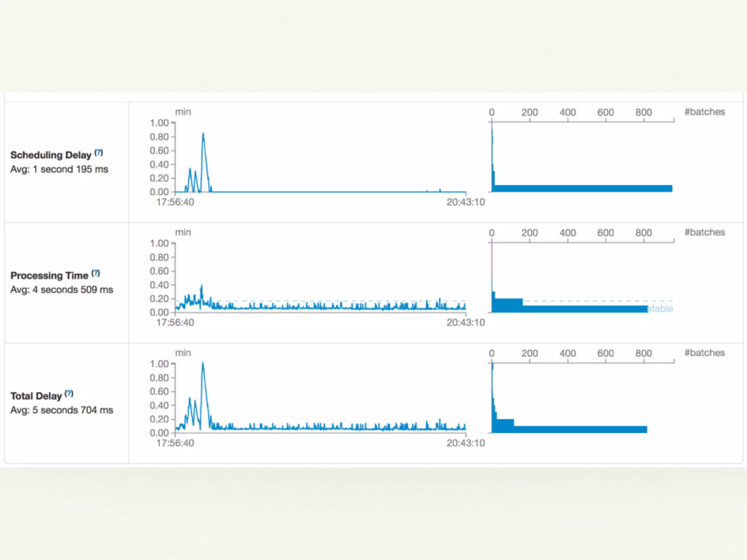Click the tallest peak in Scheduling Delay timeline
This screenshot has height=560, width=747.
click(203, 135)
